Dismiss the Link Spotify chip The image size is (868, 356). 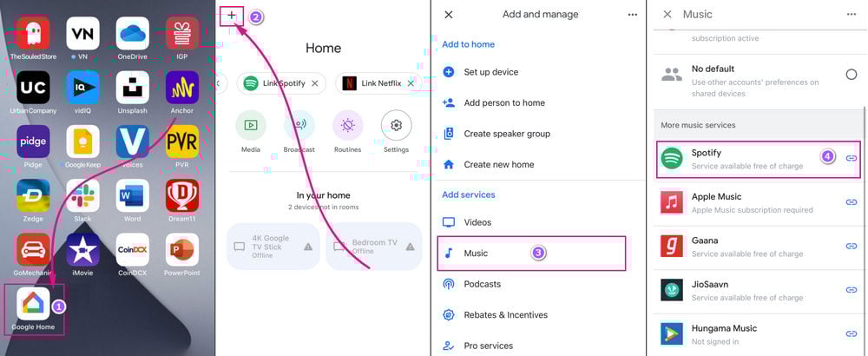click(x=314, y=83)
